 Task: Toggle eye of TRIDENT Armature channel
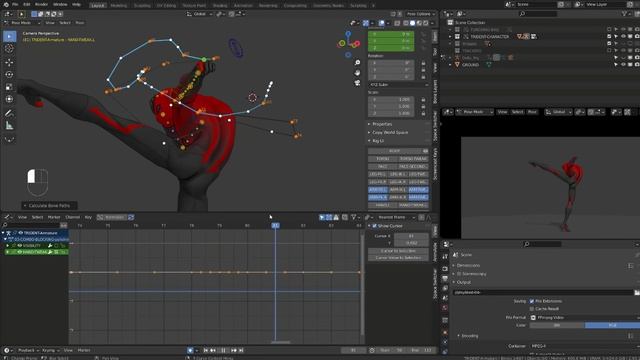pos(20,233)
